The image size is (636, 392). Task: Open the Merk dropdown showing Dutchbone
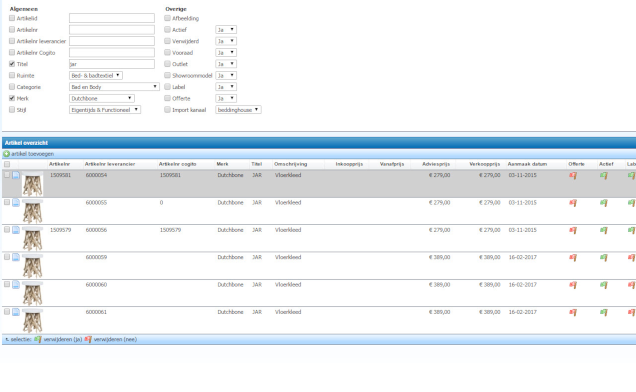(102, 98)
